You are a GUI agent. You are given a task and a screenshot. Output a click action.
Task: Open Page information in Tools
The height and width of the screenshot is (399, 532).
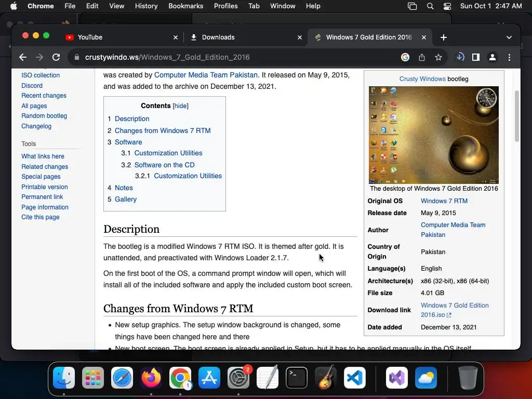pyautogui.click(x=45, y=207)
